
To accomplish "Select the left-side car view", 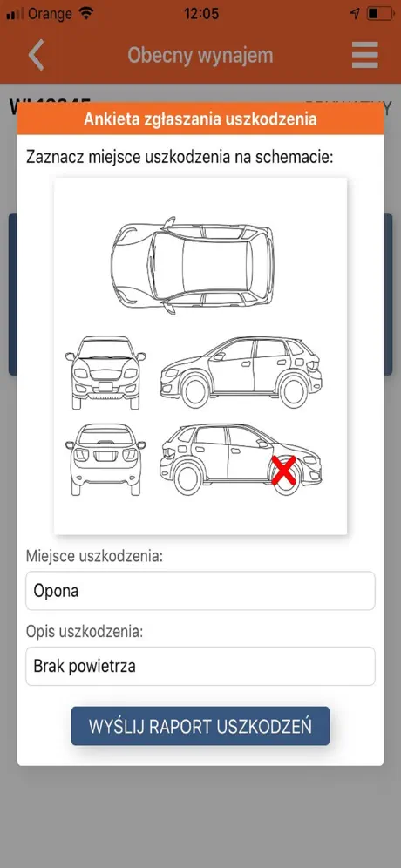I will coord(241,372).
